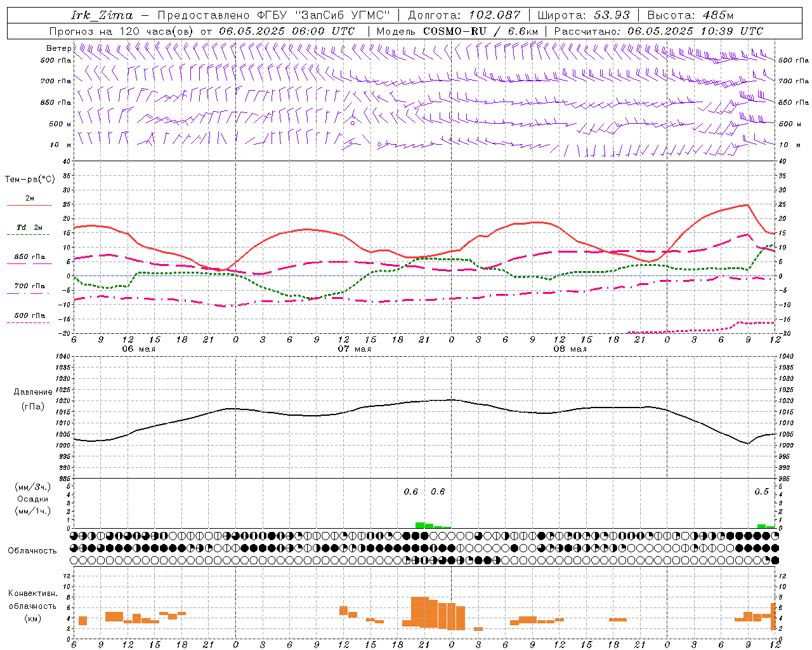Screen dimensions: 812x650
Task: Click the Осадки precipitation label
Action: [33, 499]
